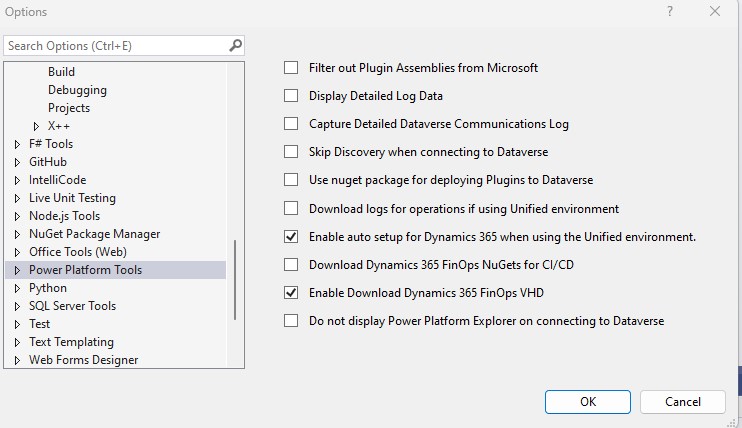Enable Use nuget package for deploying Plugins
This screenshot has width=742, height=428.
pyautogui.click(x=291, y=180)
